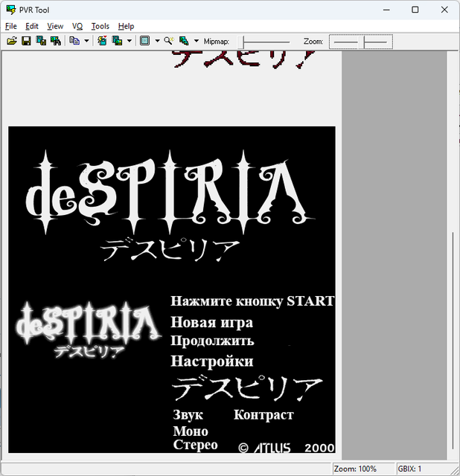Click the "GBIX: 1" status bar entry
The width and height of the screenshot is (460, 476).
click(x=409, y=469)
